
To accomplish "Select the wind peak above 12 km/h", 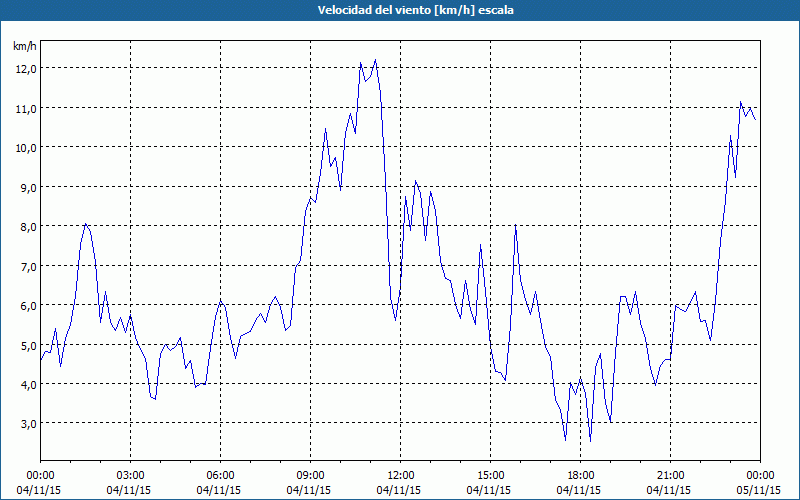I will pyautogui.click(x=376, y=60).
